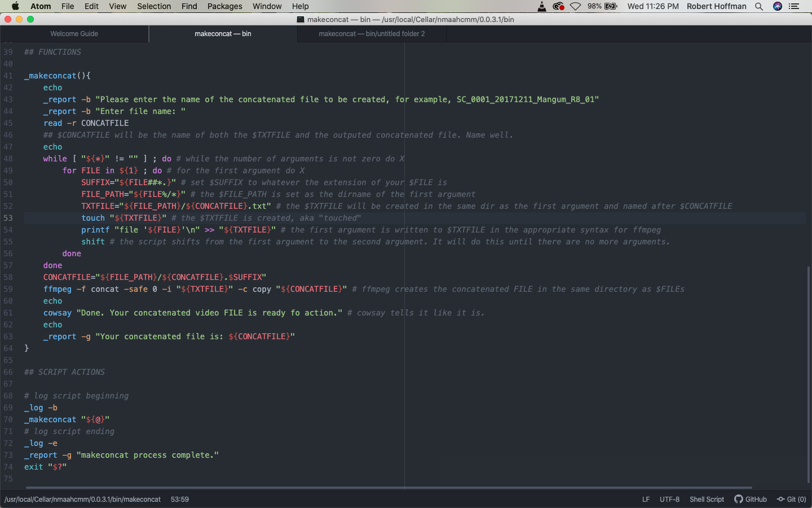Change the LF line ending selector

(646, 500)
